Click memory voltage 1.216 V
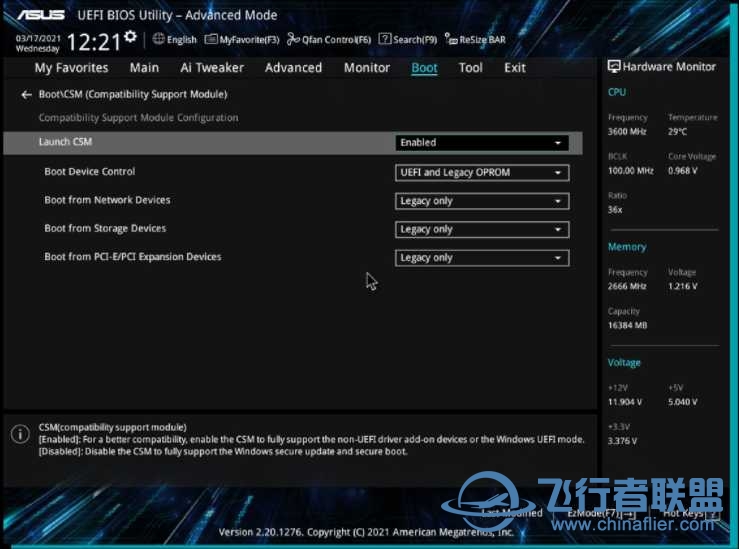Image resolution: width=739 pixels, height=549 pixels. pyautogui.click(x=682, y=286)
